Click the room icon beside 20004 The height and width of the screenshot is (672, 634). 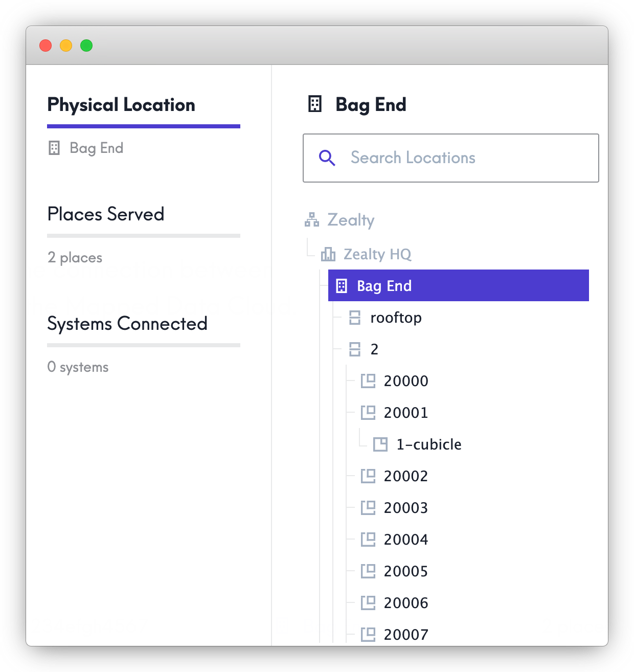(368, 540)
